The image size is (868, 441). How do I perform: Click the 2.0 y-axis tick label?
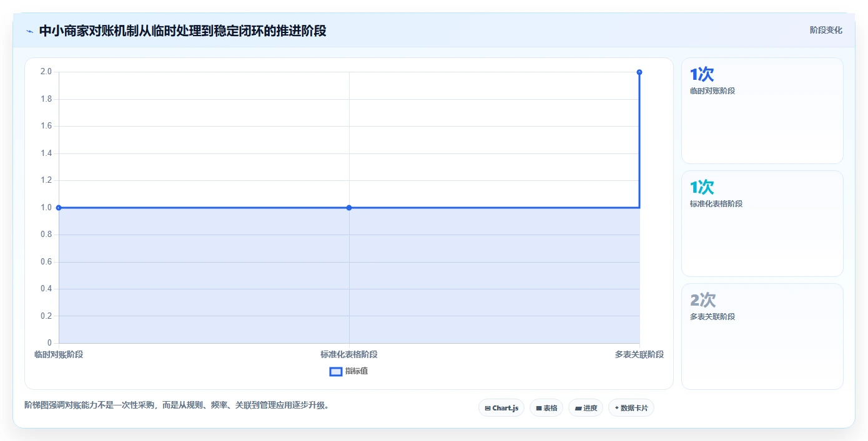pyautogui.click(x=46, y=72)
